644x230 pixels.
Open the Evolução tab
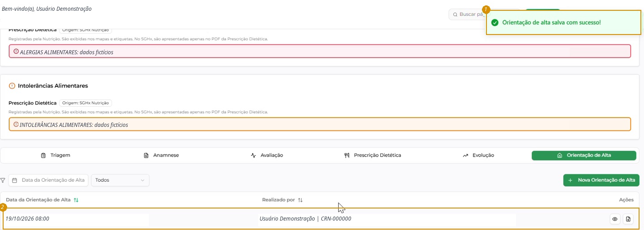pos(478,156)
